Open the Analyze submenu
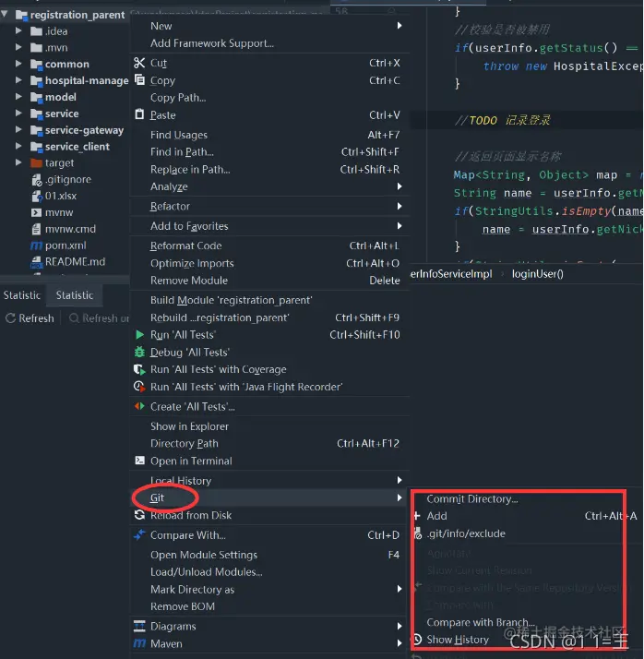This screenshot has height=659, width=644. click(x=269, y=186)
